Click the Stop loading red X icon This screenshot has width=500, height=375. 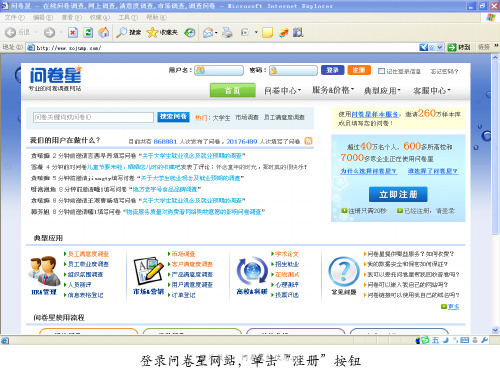pyautogui.click(x=73, y=32)
